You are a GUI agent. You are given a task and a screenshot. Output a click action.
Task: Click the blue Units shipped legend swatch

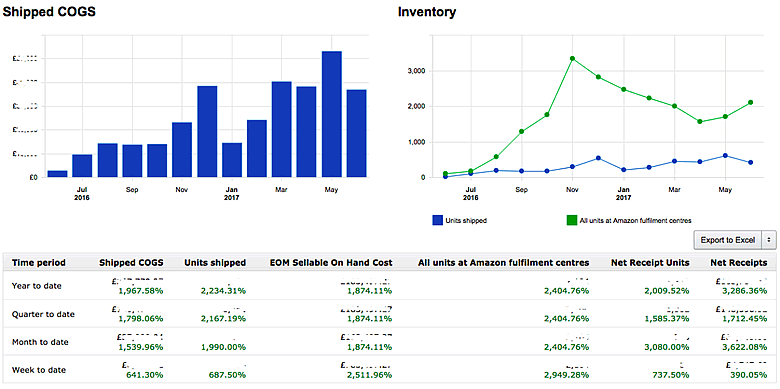(x=437, y=220)
